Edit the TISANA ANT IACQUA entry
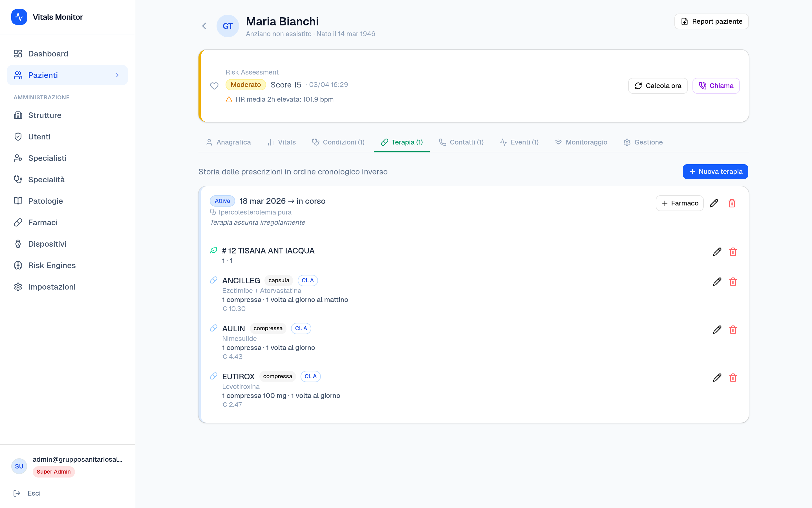812x508 pixels. pos(717,252)
